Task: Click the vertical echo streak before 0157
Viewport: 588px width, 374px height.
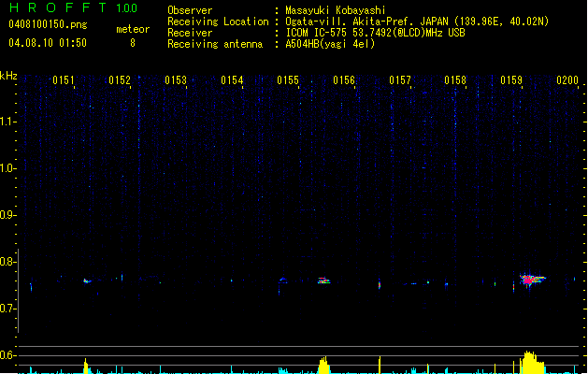Action: [380, 285]
